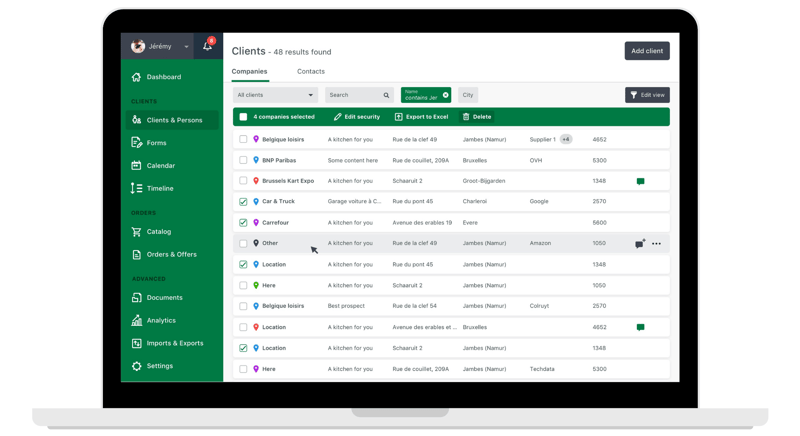Open the three-dots menu on Other row
Viewport: 800px width, 436px height.
[656, 244]
